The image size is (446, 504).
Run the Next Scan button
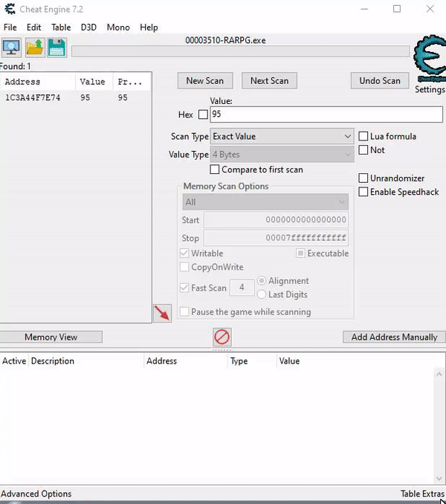pyautogui.click(x=269, y=81)
